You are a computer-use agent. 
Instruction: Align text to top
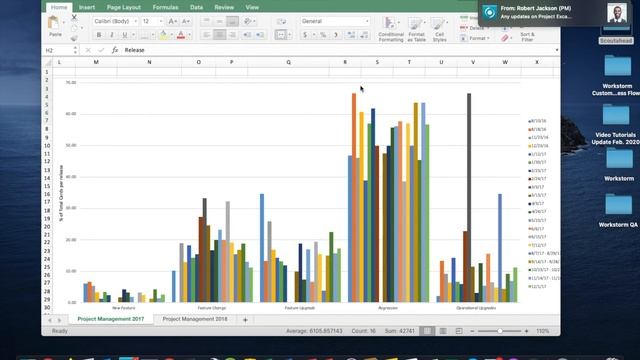tap(206, 21)
